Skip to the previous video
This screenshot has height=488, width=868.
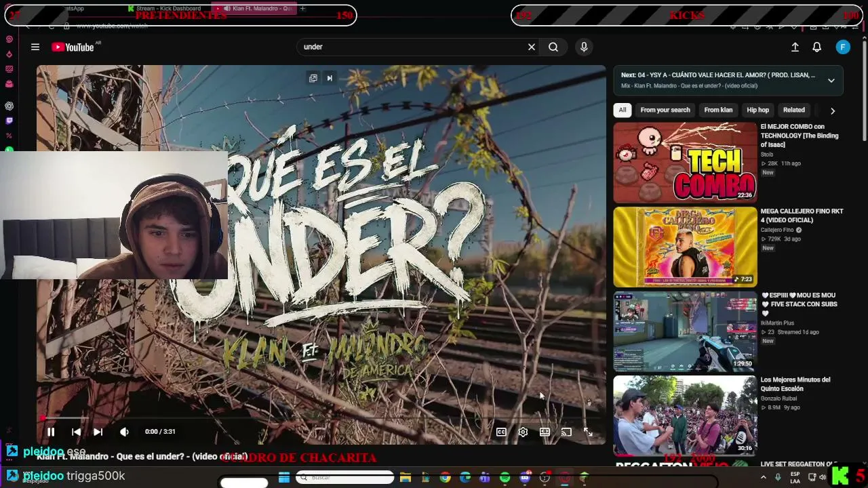coord(76,432)
